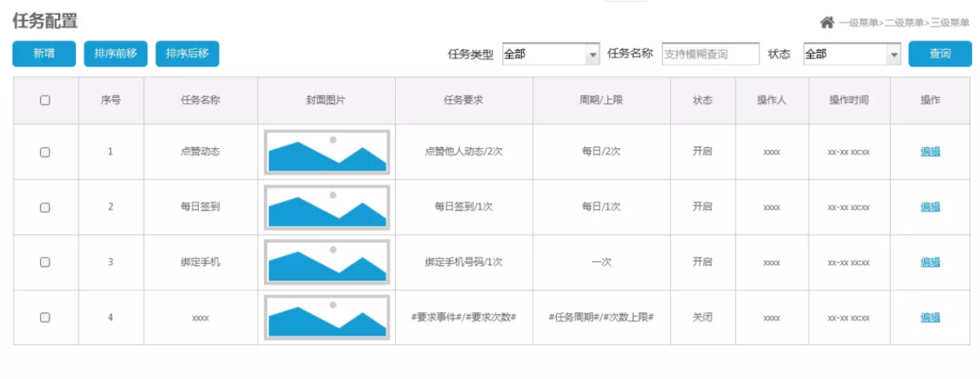Toggle the select-all header checkbox
This screenshot has width=980, height=379.
click(x=45, y=100)
